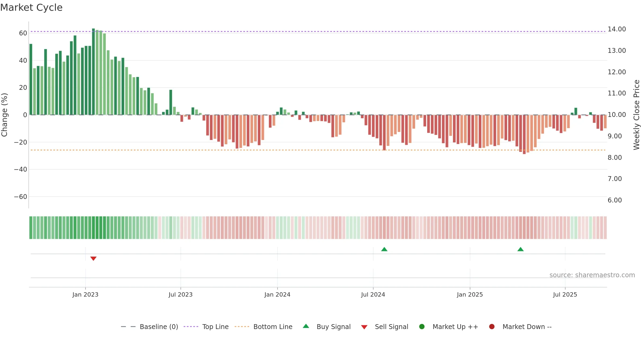Click the 6.00 price tick label
This screenshot has height=362, width=644.
(x=615, y=200)
